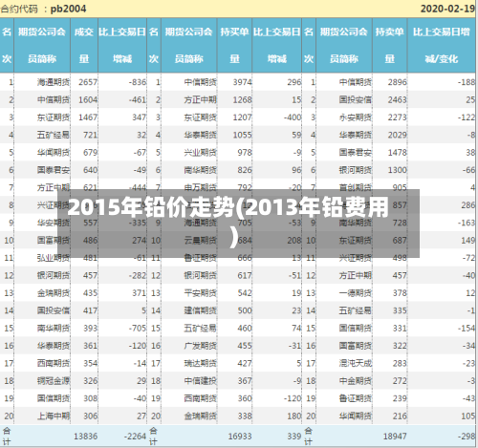
Task: Select the 持卖单量 column header
Action: coord(390,45)
